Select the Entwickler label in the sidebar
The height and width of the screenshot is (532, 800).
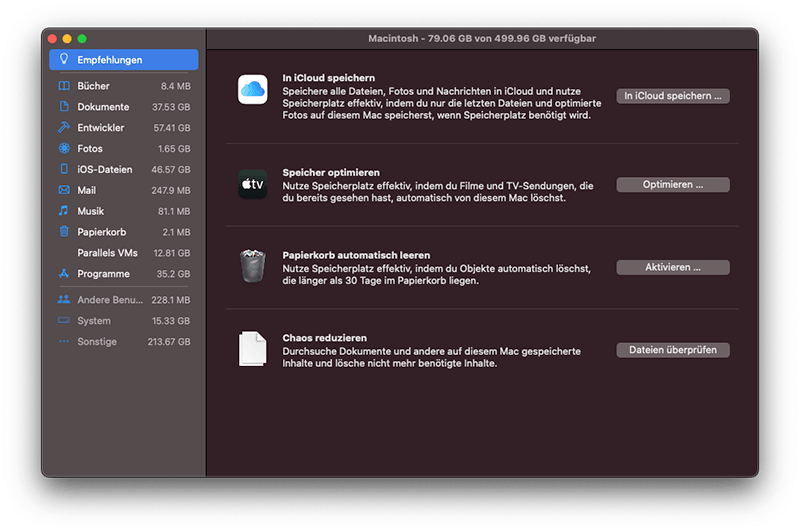101,128
